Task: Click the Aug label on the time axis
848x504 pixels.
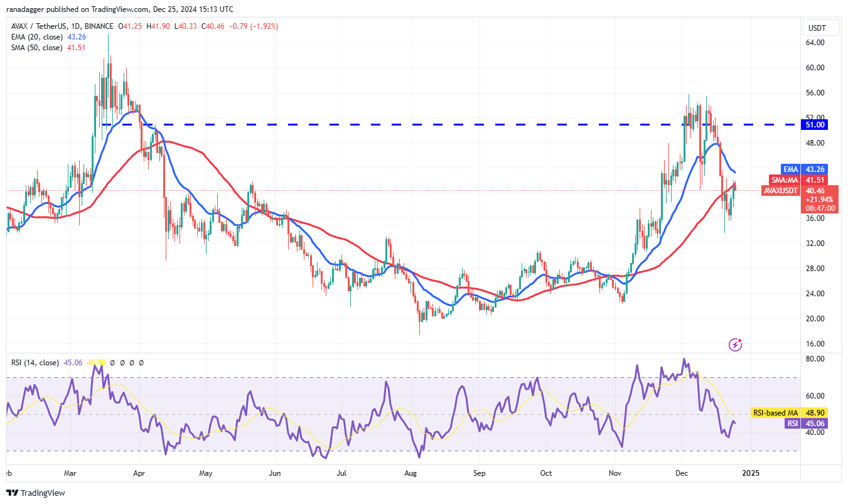Action: (411, 473)
